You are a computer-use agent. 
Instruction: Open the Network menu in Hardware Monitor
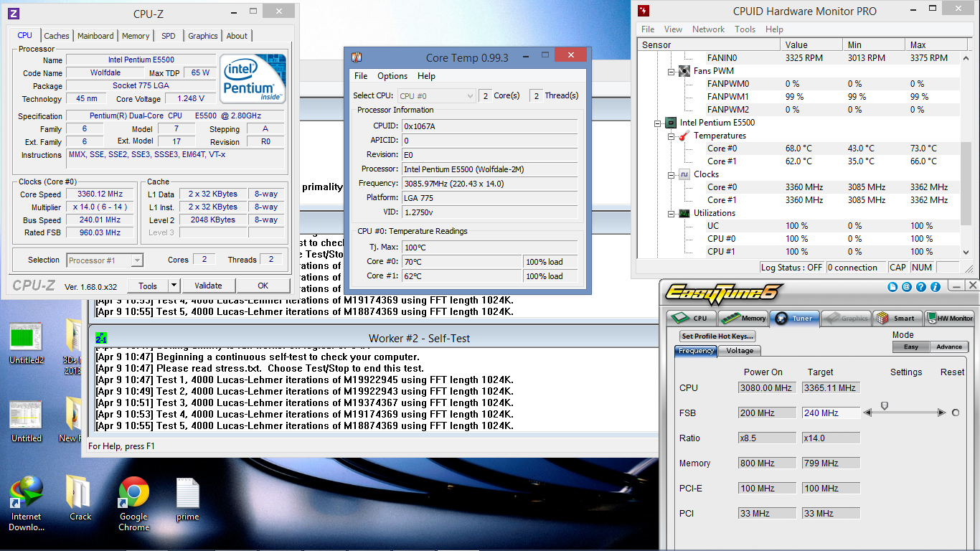[x=708, y=29]
